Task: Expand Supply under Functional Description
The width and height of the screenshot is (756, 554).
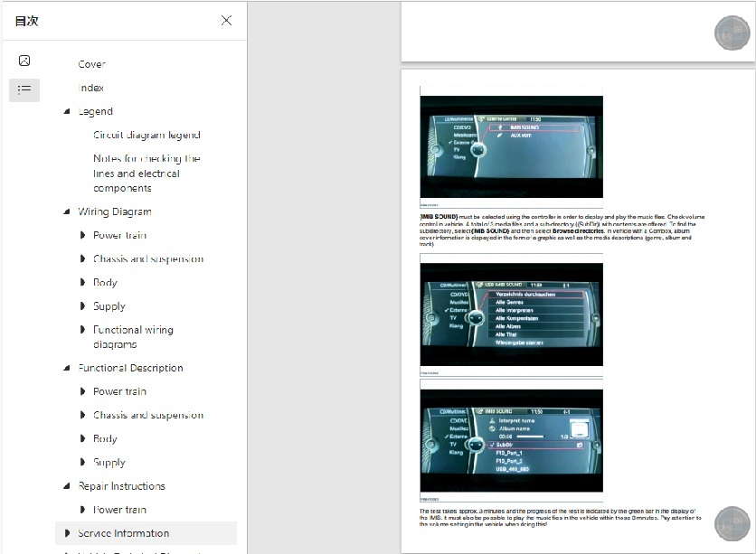Action: pos(82,462)
